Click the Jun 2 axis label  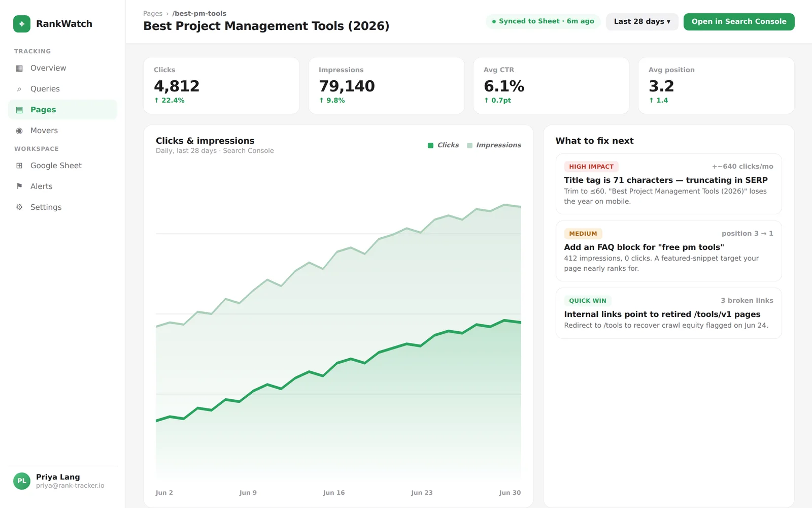point(164,493)
